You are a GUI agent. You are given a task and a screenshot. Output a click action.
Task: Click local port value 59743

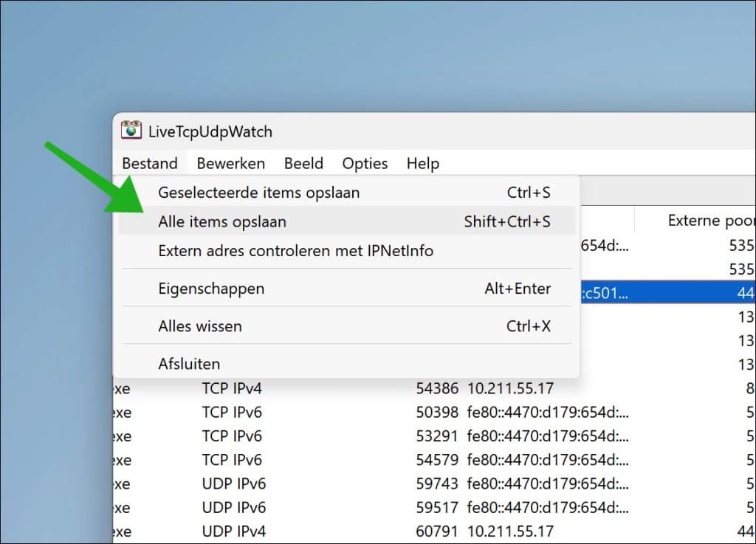[437, 483]
